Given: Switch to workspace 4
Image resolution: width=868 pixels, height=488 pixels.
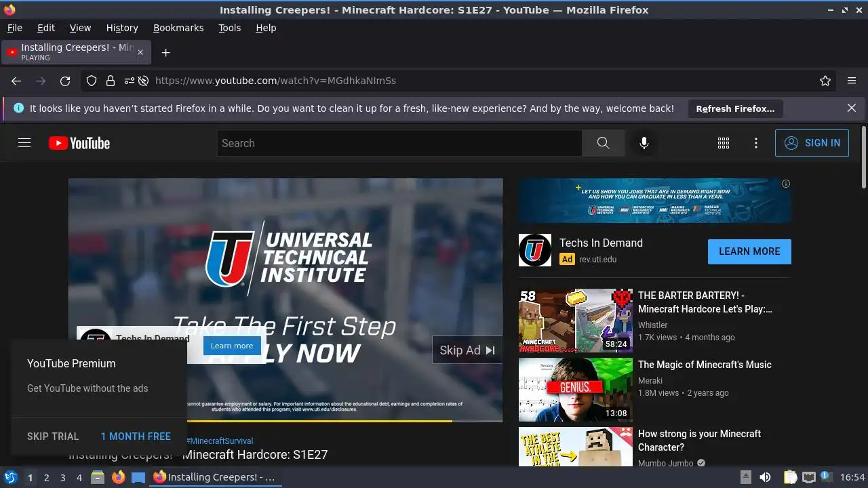Looking at the screenshot, I should (79, 478).
